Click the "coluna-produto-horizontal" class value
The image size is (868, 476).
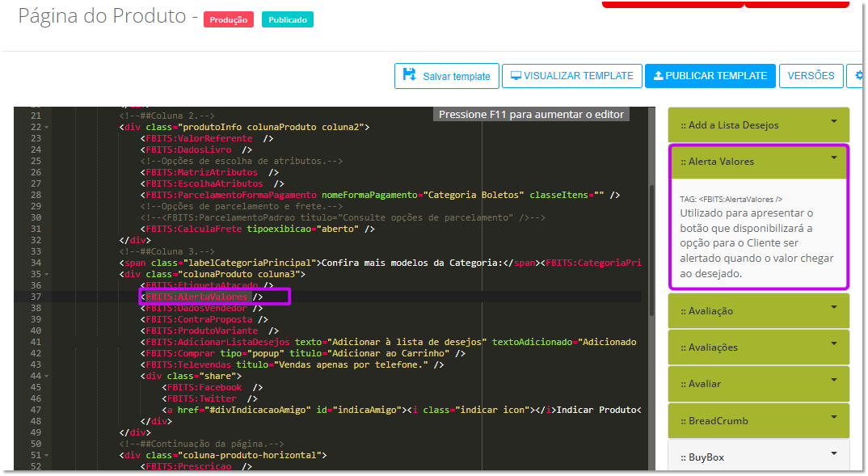tap(250, 456)
